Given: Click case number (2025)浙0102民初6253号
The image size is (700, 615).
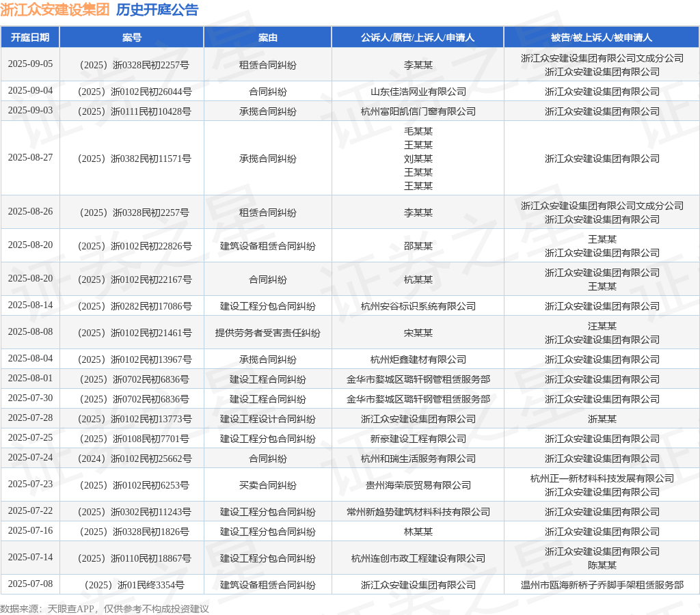Looking at the screenshot, I should [x=135, y=485].
